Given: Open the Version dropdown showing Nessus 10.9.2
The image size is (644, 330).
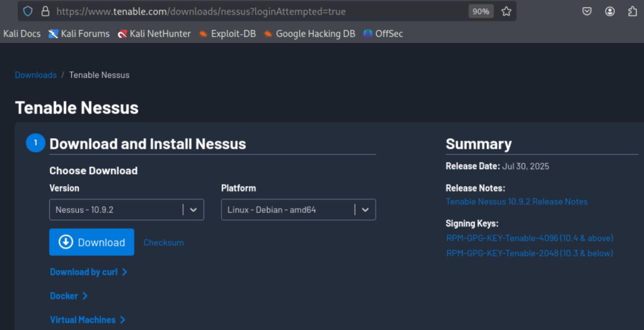Looking at the screenshot, I should [x=127, y=210].
